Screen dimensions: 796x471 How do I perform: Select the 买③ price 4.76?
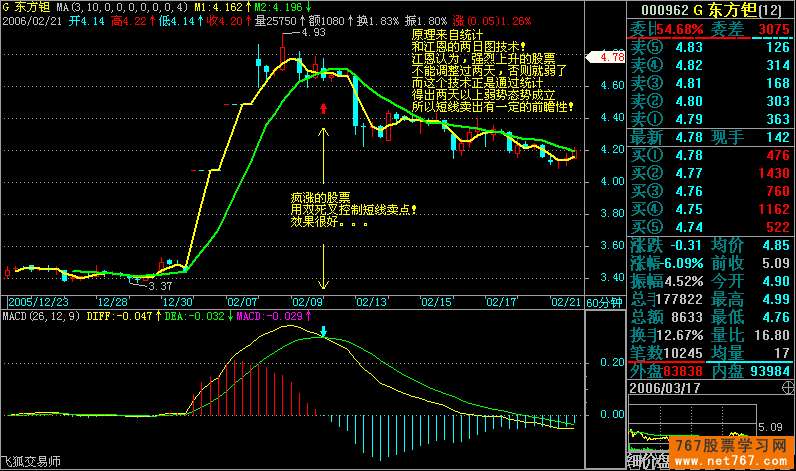[x=689, y=191]
